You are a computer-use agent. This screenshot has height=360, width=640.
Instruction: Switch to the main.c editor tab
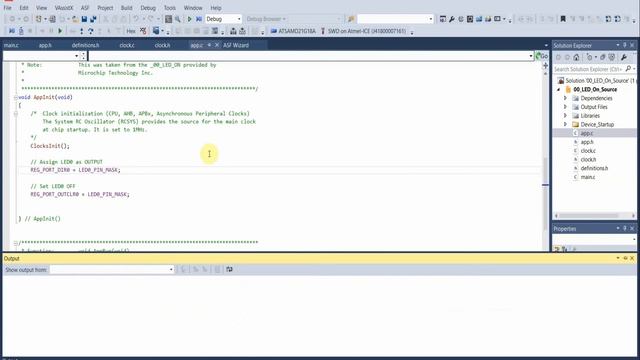[11, 45]
